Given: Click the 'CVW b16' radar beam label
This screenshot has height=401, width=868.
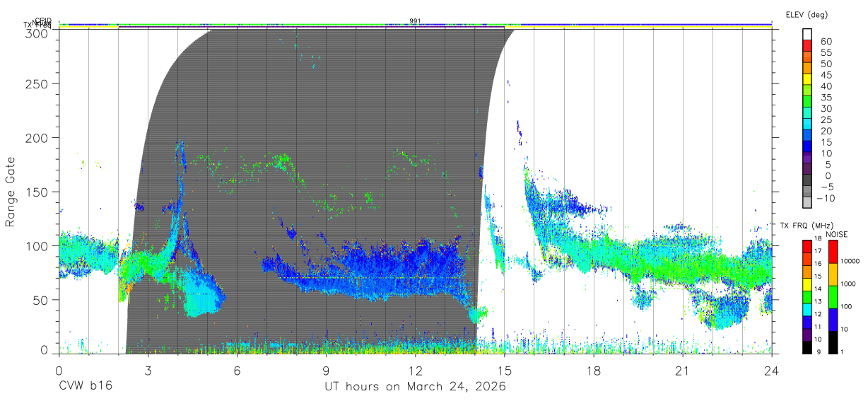Looking at the screenshot, I should [85, 387].
